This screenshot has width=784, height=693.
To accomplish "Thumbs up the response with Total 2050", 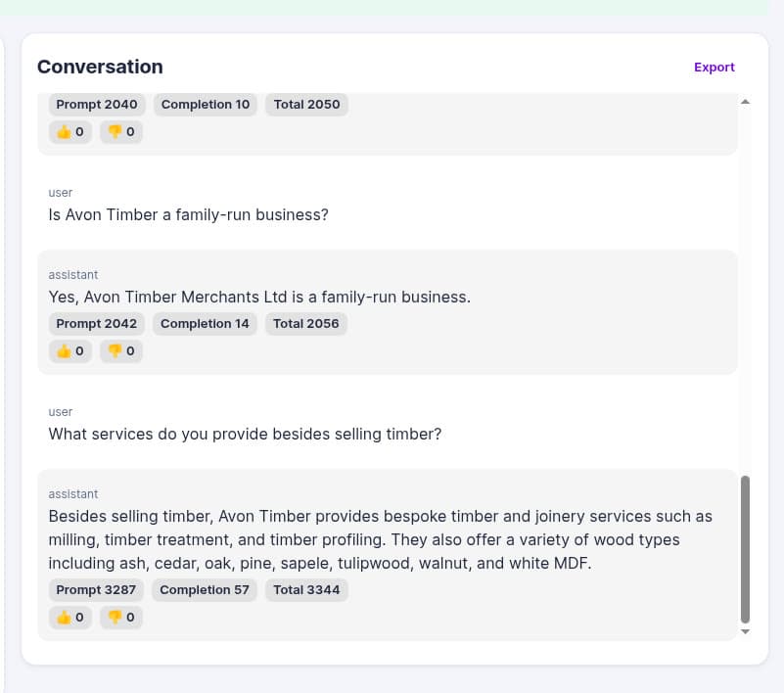I will click(70, 131).
